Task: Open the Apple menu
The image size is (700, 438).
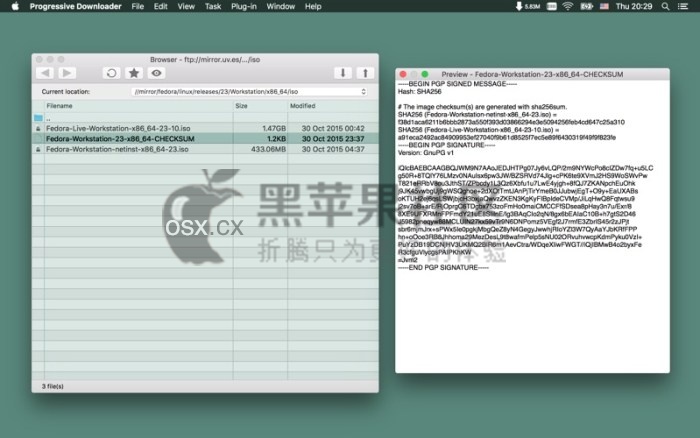Action: click(x=15, y=6)
